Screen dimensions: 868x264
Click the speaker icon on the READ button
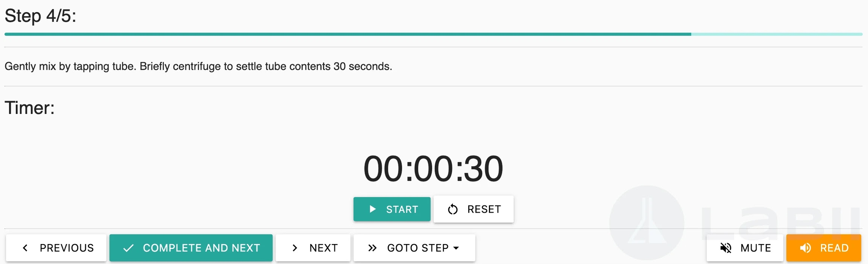tap(805, 248)
